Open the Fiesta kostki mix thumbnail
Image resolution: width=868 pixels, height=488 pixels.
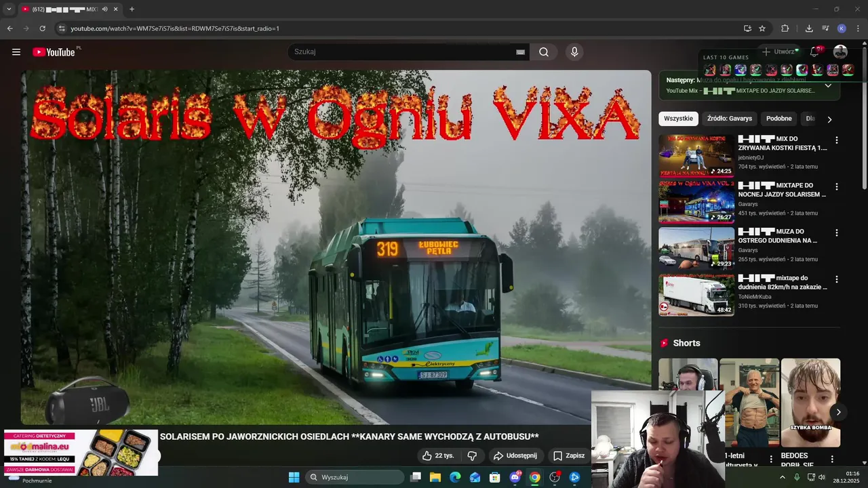[696, 156]
